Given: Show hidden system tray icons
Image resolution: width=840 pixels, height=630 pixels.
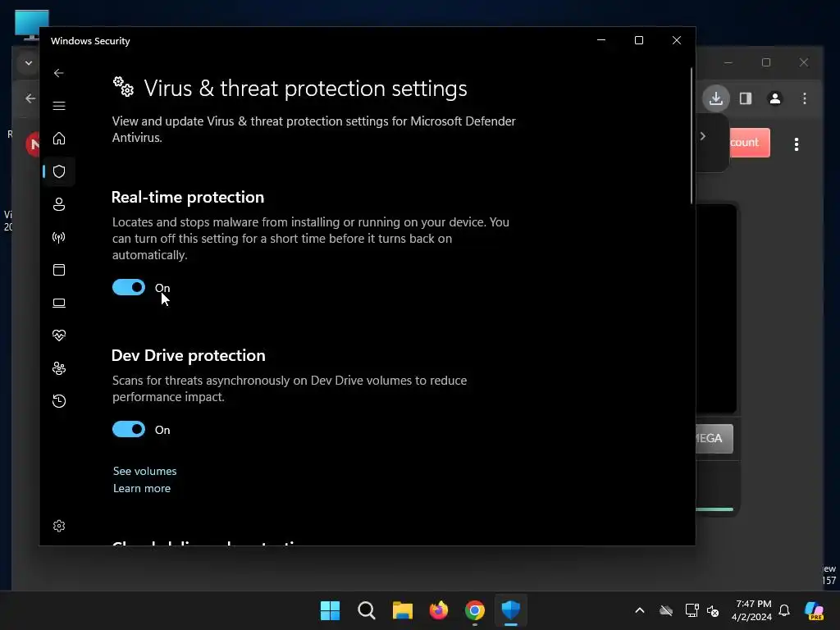Looking at the screenshot, I should pyautogui.click(x=640, y=610).
